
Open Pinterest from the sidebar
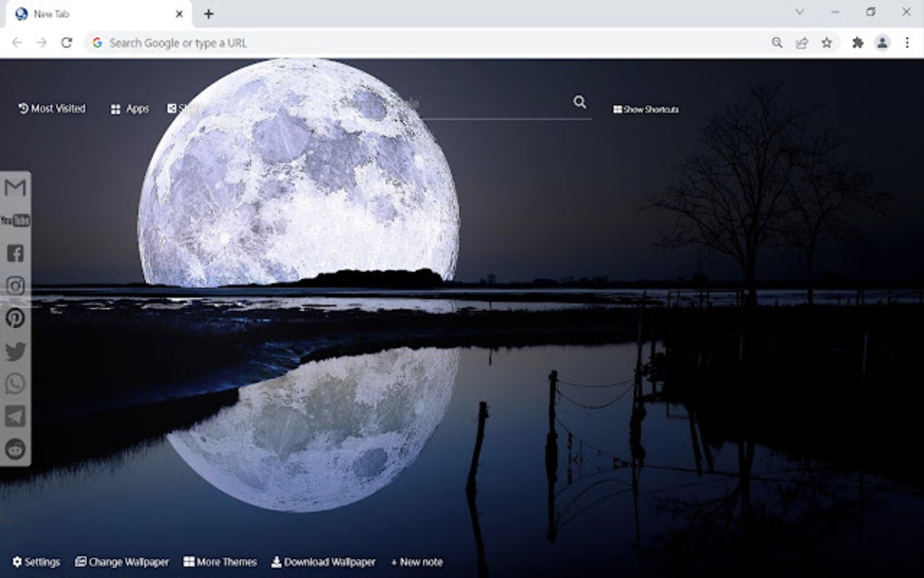14,318
